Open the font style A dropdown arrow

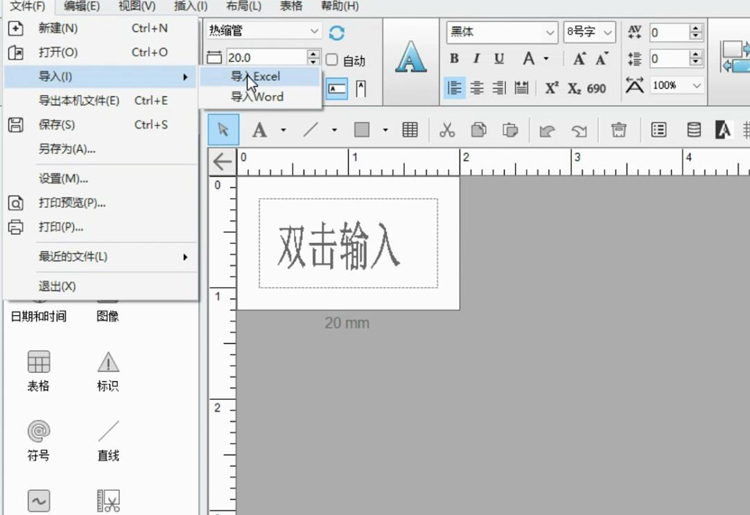(546, 58)
